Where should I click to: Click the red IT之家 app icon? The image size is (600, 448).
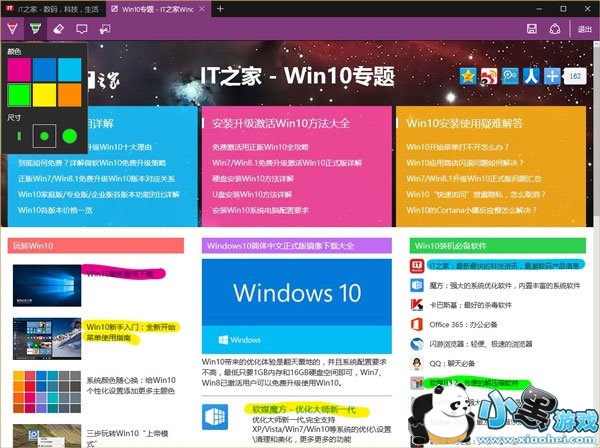(417, 266)
